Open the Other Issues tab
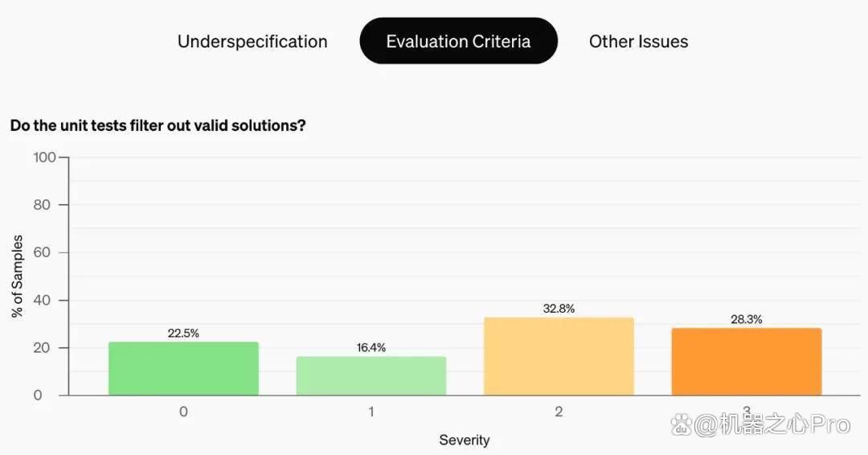Screen dimensions: 868x455 tap(638, 42)
